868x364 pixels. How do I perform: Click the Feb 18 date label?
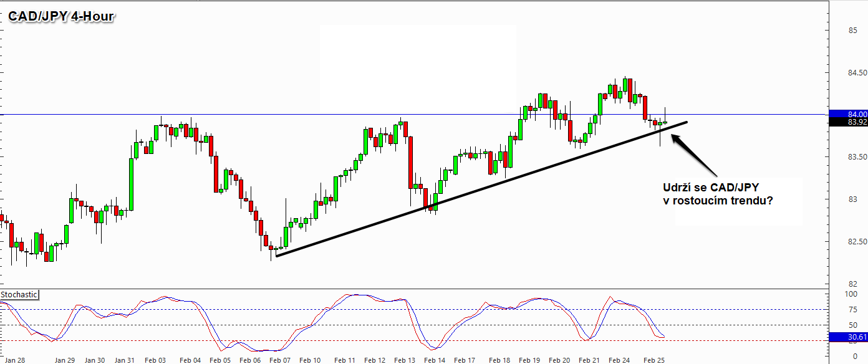pyautogui.click(x=499, y=360)
